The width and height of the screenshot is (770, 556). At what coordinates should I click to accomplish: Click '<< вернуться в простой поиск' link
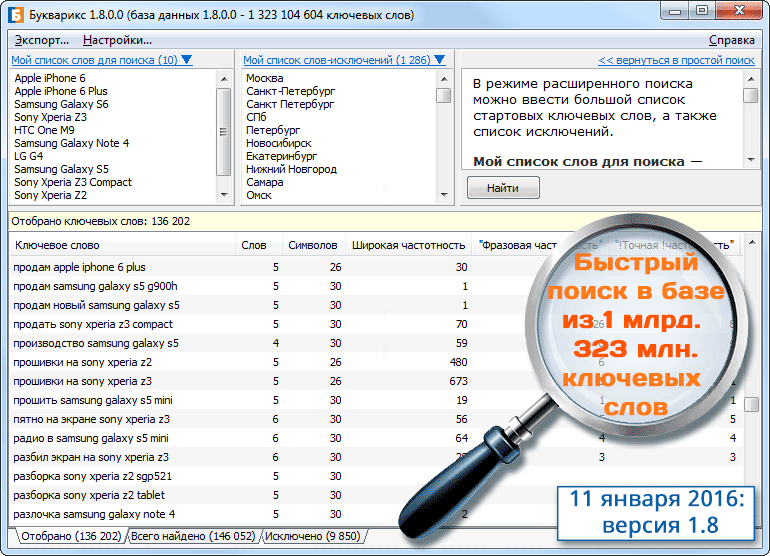[676, 60]
